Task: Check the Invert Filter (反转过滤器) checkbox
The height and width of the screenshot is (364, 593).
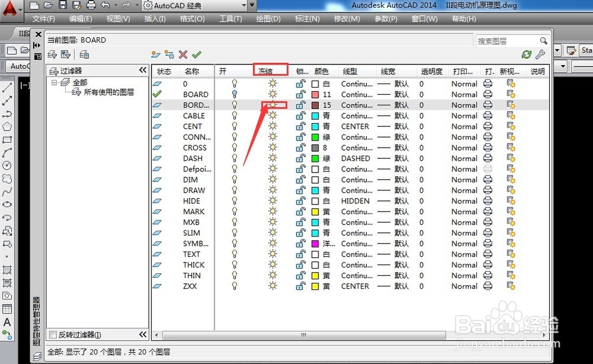Action: [53, 335]
